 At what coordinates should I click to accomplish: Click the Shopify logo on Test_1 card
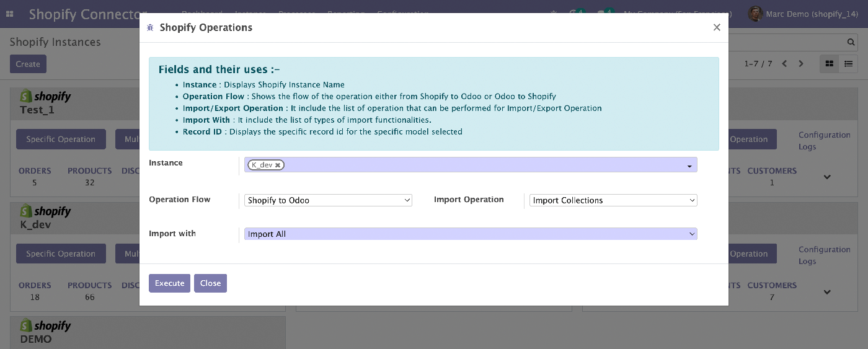click(x=46, y=96)
